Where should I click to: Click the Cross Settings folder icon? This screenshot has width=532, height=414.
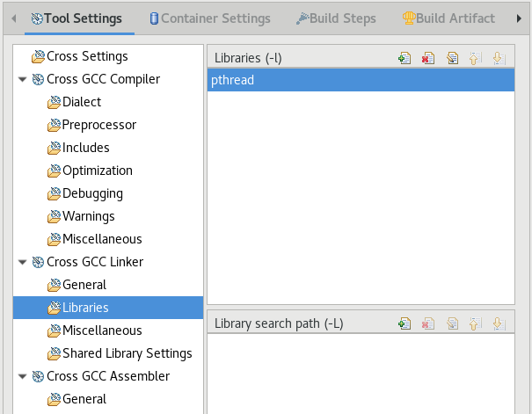38,57
